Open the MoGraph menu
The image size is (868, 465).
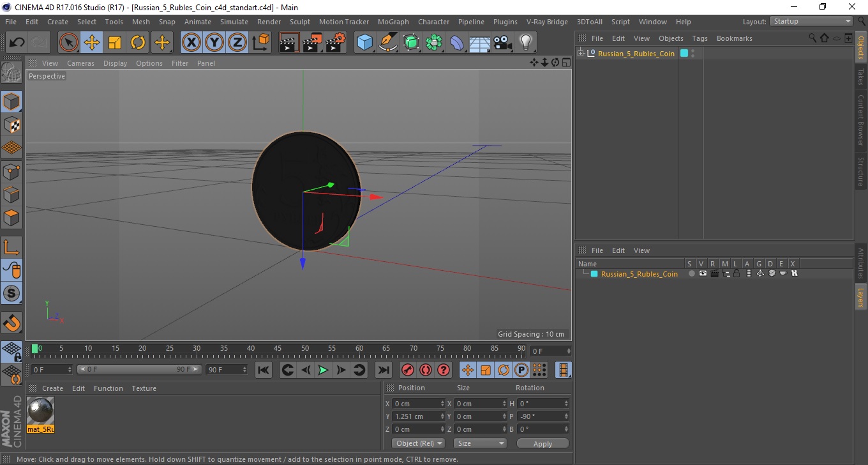point(393,22)
